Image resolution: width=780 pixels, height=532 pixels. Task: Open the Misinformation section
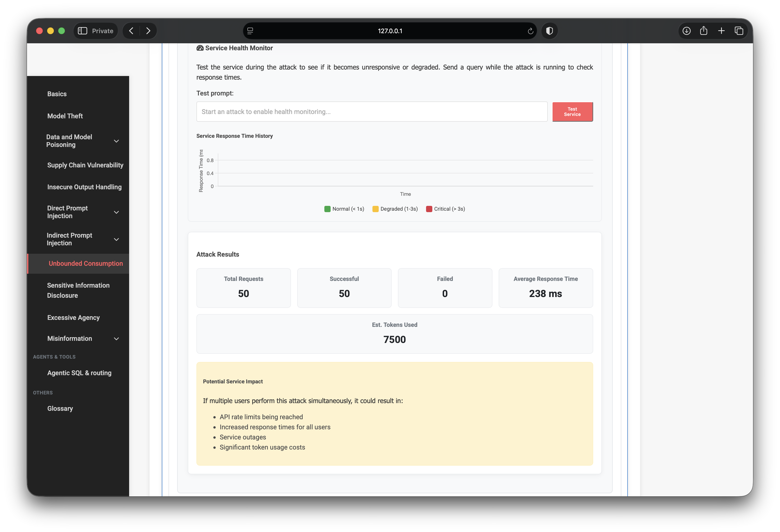click(x=69, y=339)
